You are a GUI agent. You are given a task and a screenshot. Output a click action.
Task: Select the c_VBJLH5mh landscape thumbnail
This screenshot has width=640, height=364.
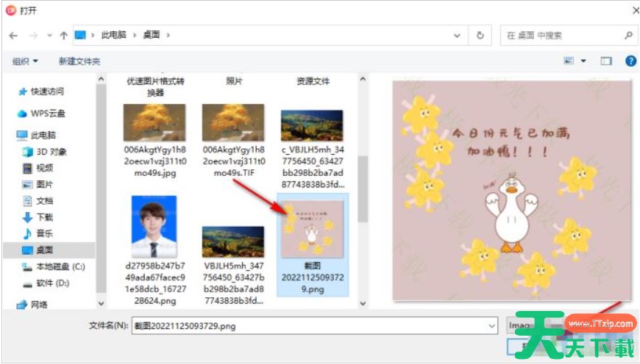pyautogui.click(x=312, y=126)
